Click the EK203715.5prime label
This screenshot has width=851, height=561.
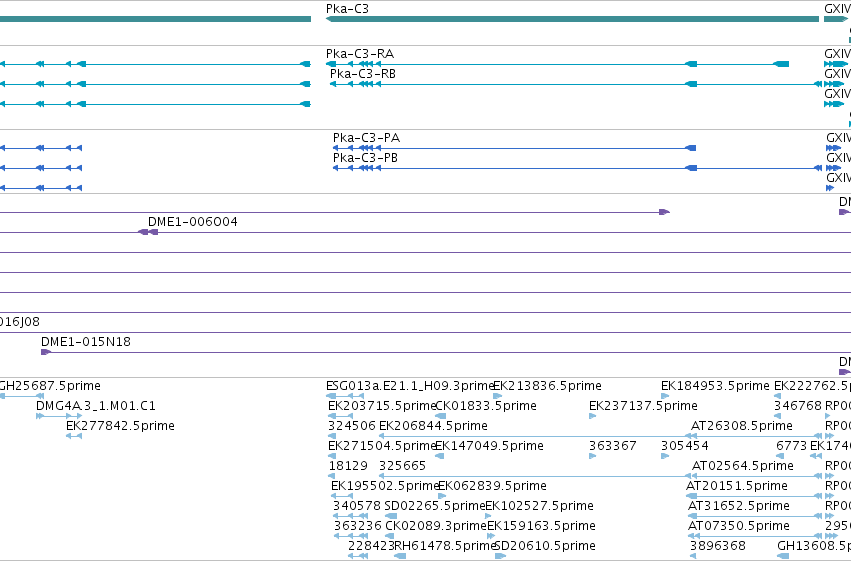(x=382, y=406)
